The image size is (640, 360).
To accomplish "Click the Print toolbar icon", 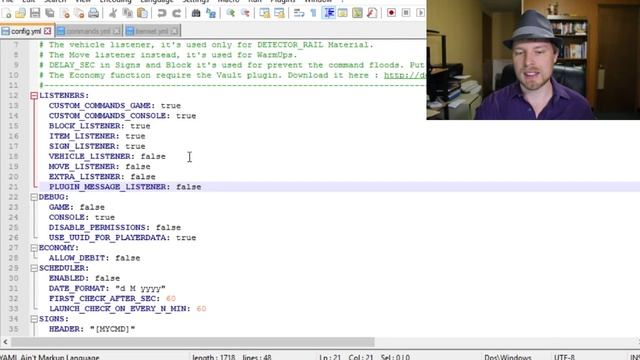I will (x=93, y=13).
